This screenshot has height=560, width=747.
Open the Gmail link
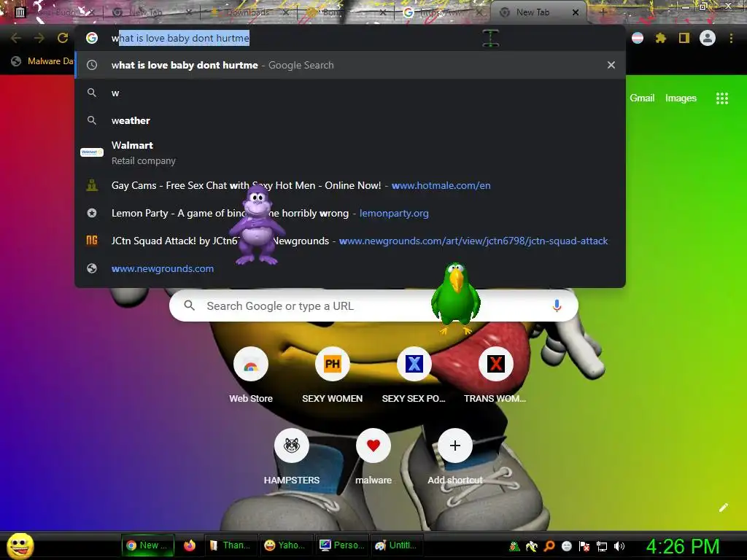642,98
